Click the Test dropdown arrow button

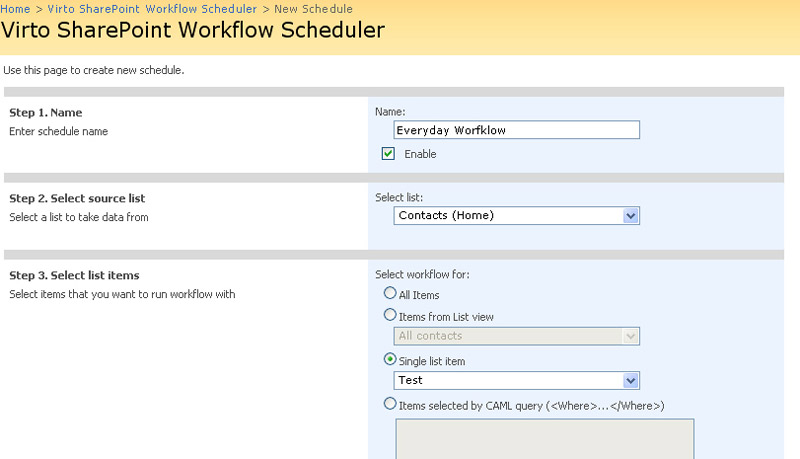point(631,380)
